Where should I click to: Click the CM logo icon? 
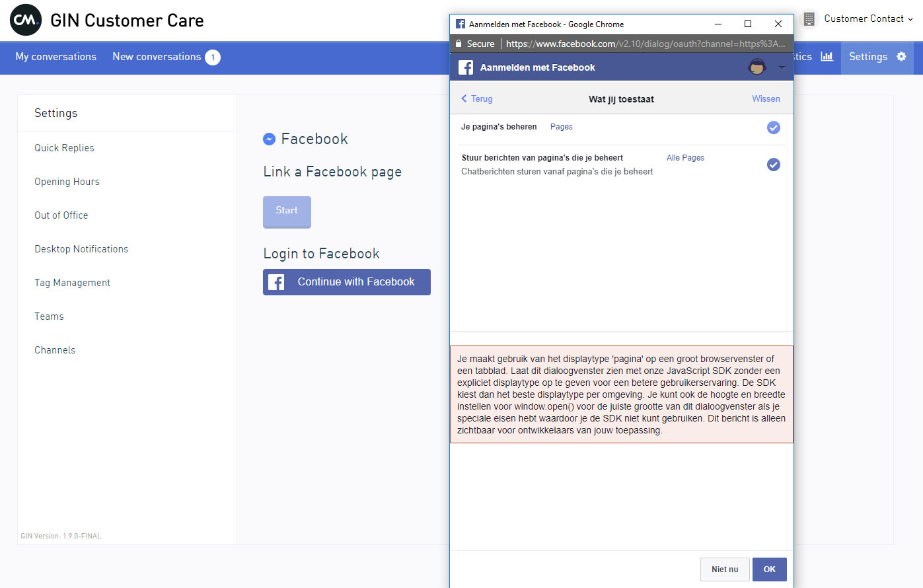tap(26, 20)
